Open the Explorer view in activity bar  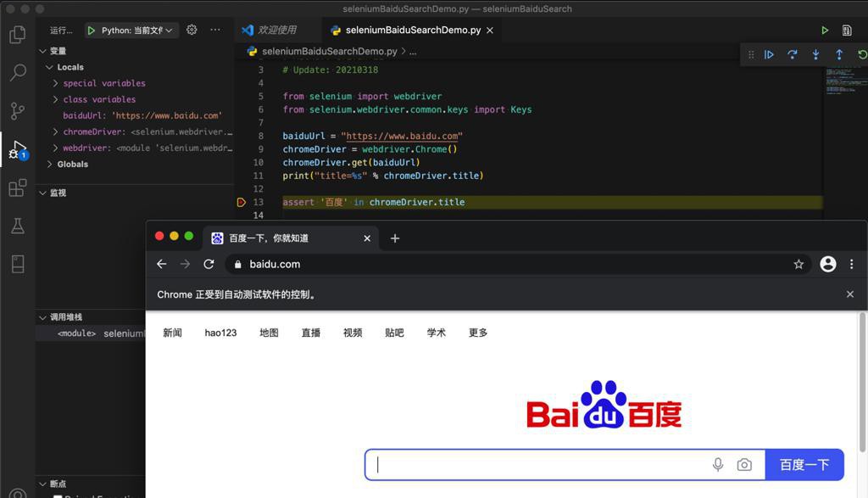(x=18, y=34)
